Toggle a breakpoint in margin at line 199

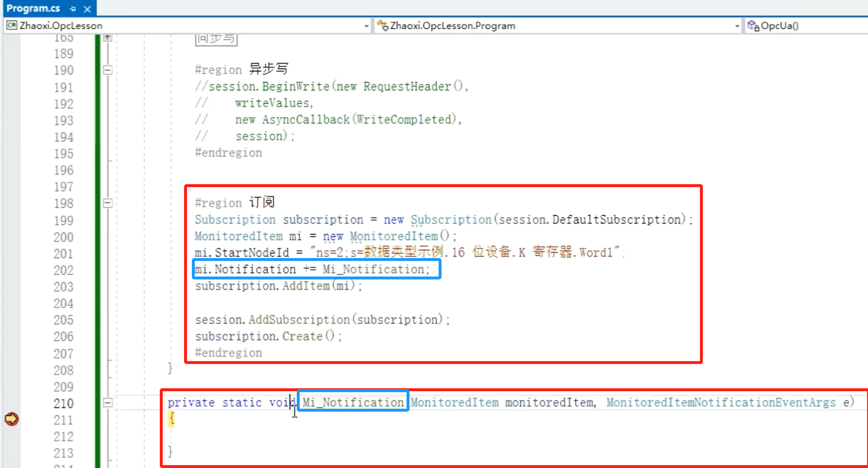tap(12, 220)
